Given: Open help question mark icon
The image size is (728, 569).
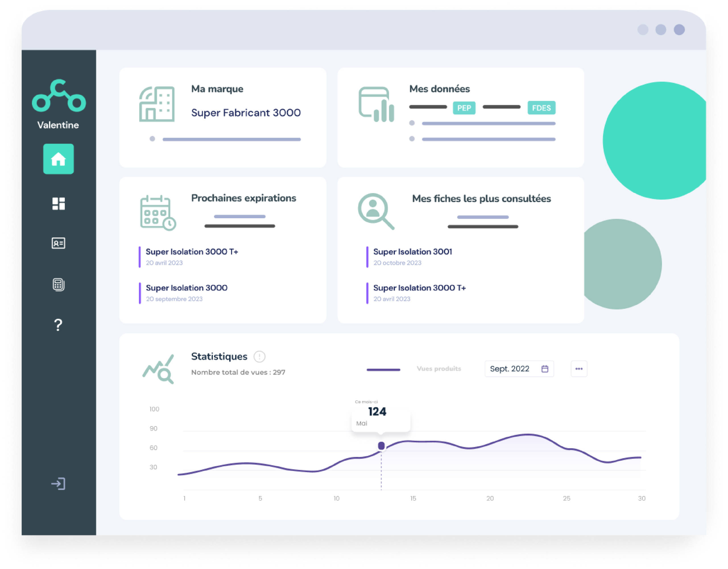Looking at the screenshot, I should (58, 325).
